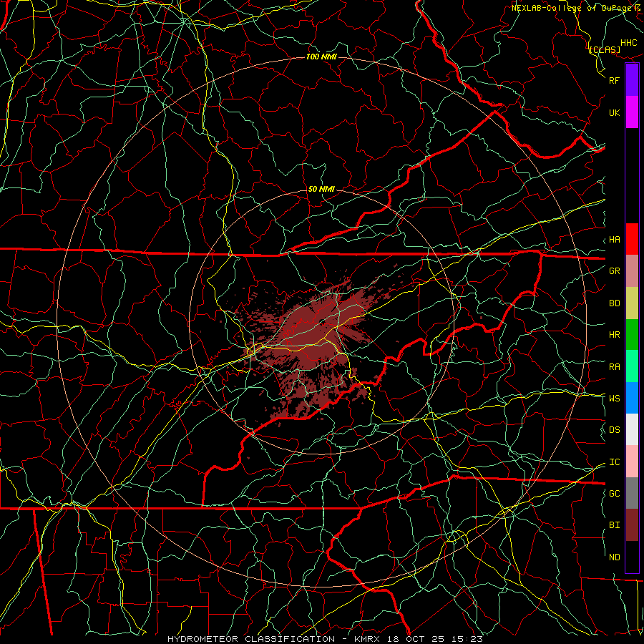Click the "[CLAS]" units label

tap(605, 49)
